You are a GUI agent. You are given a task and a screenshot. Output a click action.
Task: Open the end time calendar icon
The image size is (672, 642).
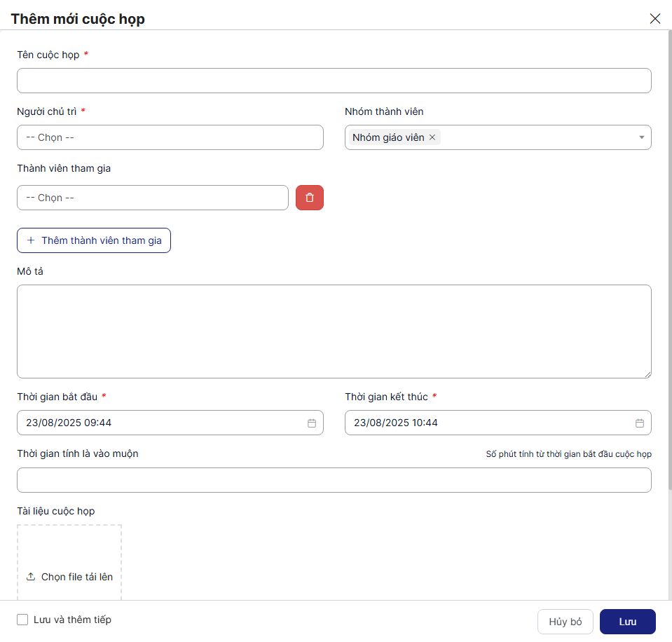639,423
